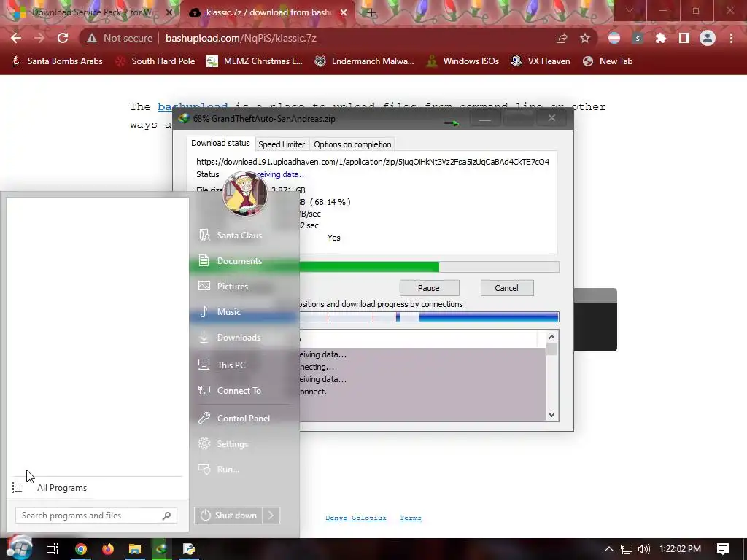The width and height of the screenshot is (747, 560).
Task: Open the Windows ISOs bookmark
Action: tap(462, 61)
